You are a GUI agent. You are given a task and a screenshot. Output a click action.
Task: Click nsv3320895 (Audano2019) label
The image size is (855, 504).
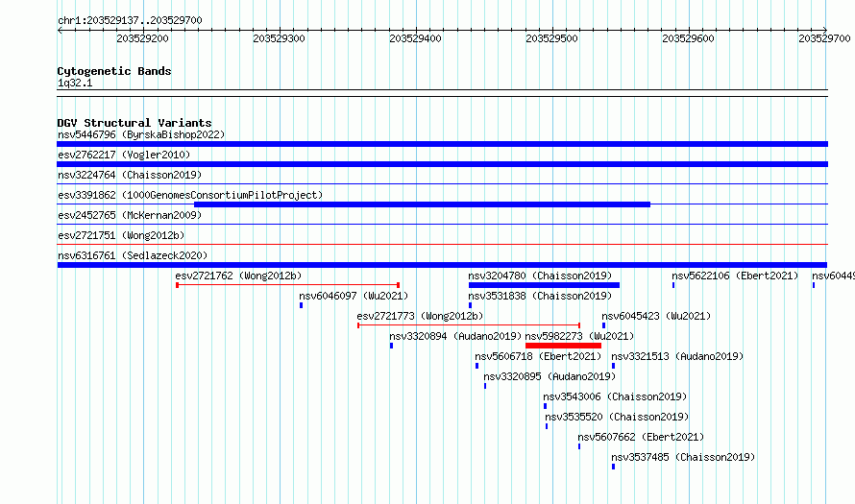tap(550, 376)
